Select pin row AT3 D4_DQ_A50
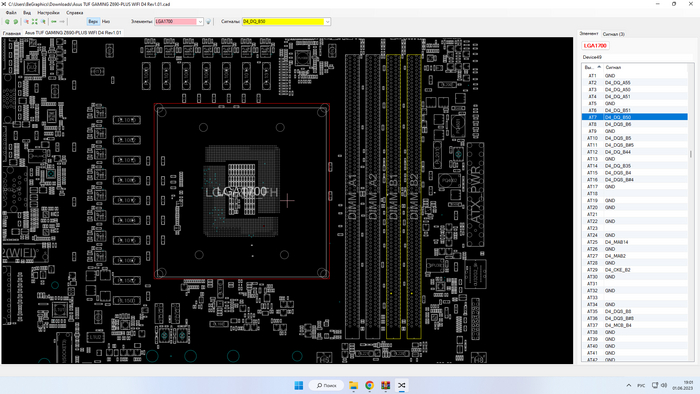This screenshot has width=700, height=394. (634, 90)
